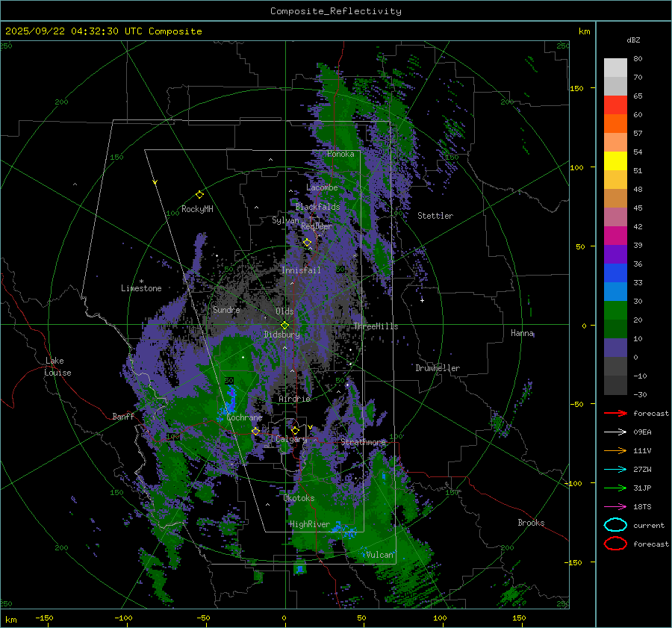
Task: Click the UTC Composite timestamp text
Action: [x=104, y=31]
